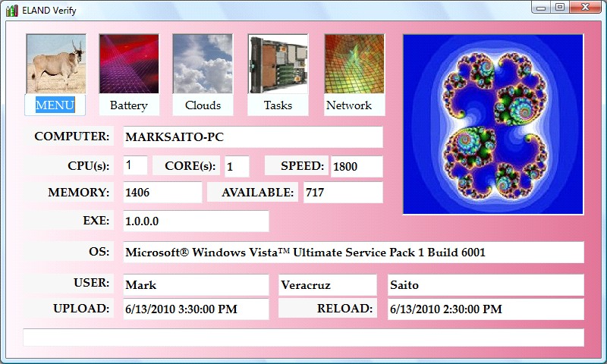Select the Clouds sky icon
Viewport: 607px width, 364px height.
click(203, 64)
